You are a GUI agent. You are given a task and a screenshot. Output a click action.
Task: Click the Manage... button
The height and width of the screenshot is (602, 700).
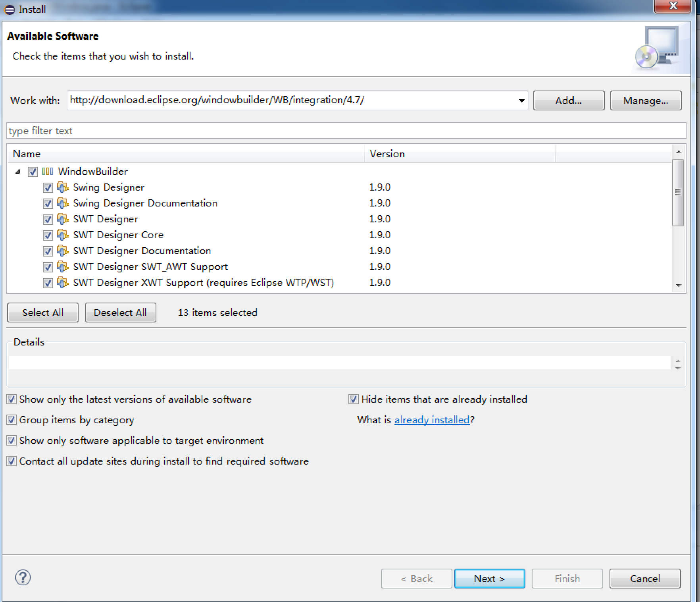[646, 100]
